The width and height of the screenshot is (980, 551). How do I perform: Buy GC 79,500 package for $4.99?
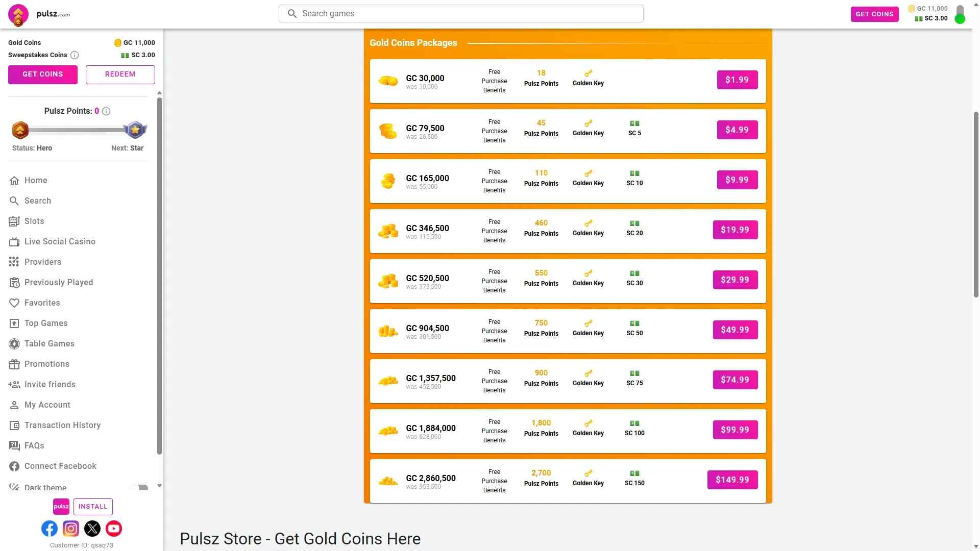tap(737, 130)
